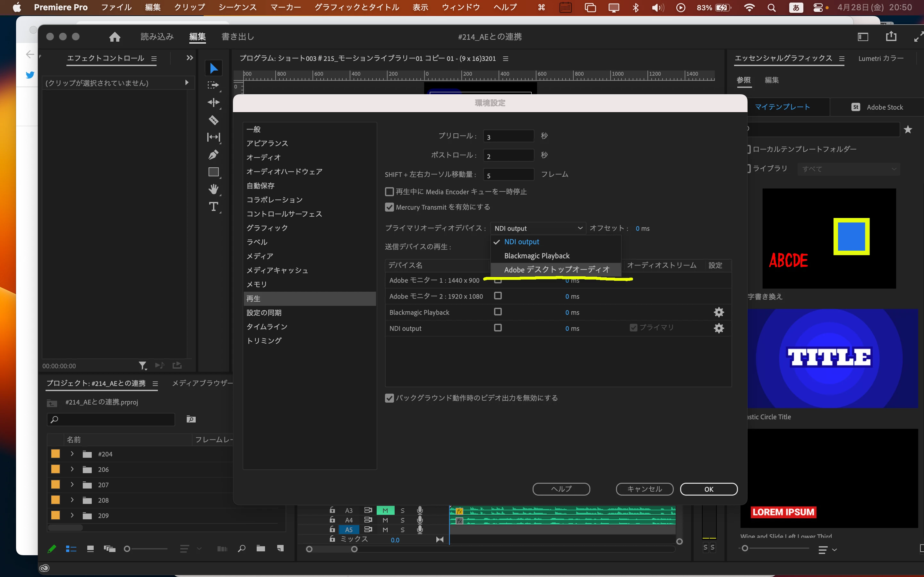Choose Adobe デスクトップオーディオ from dropdown list
Viewport: 924px width, 577px height.
(556, 270)
